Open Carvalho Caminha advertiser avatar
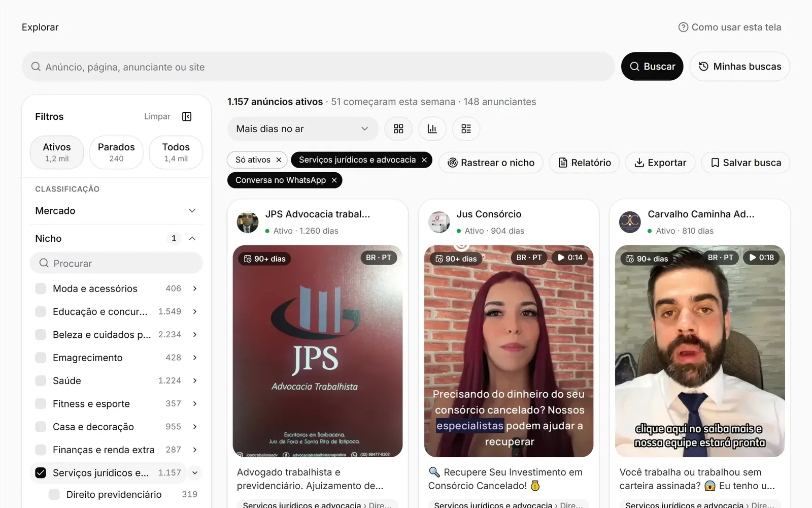 [630, 223]
